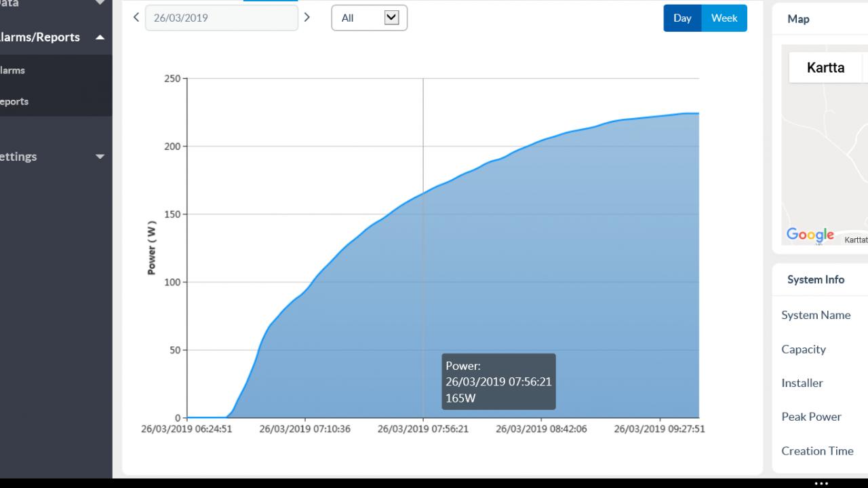Click the Google logo on the map
The image size is (868, 488).
click(x=810, y=235)
